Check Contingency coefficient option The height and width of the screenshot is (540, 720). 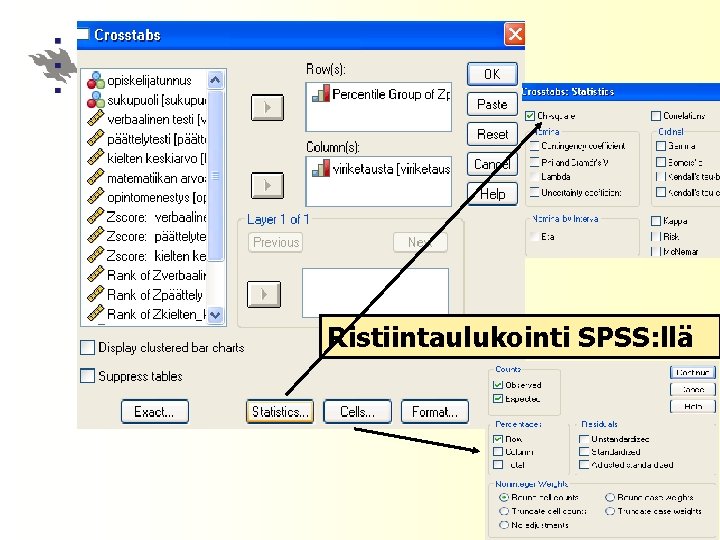[534, 146]
